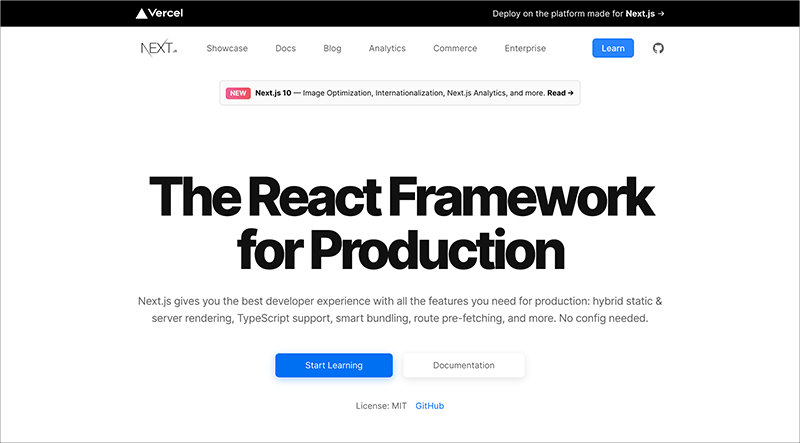Go to Docs in the navigation

pos(285,48)
